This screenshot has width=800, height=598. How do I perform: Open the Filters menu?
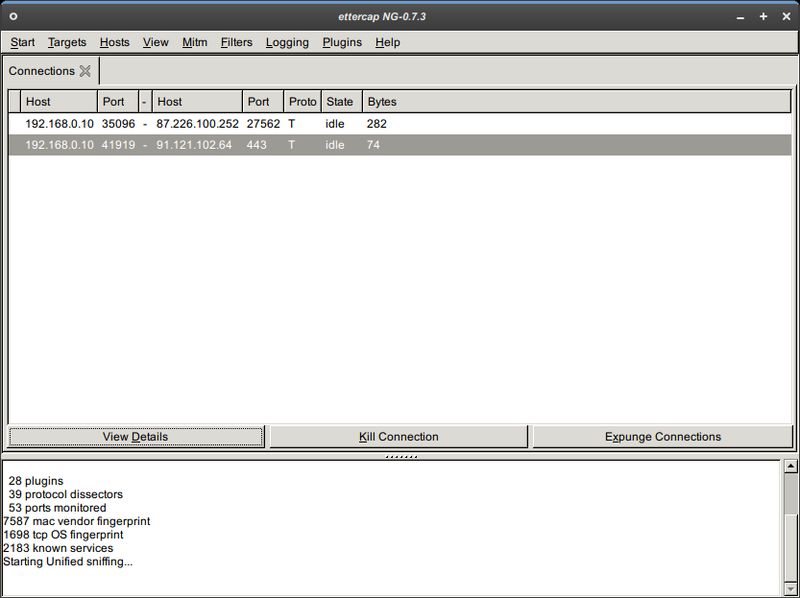tap(236, 42)
